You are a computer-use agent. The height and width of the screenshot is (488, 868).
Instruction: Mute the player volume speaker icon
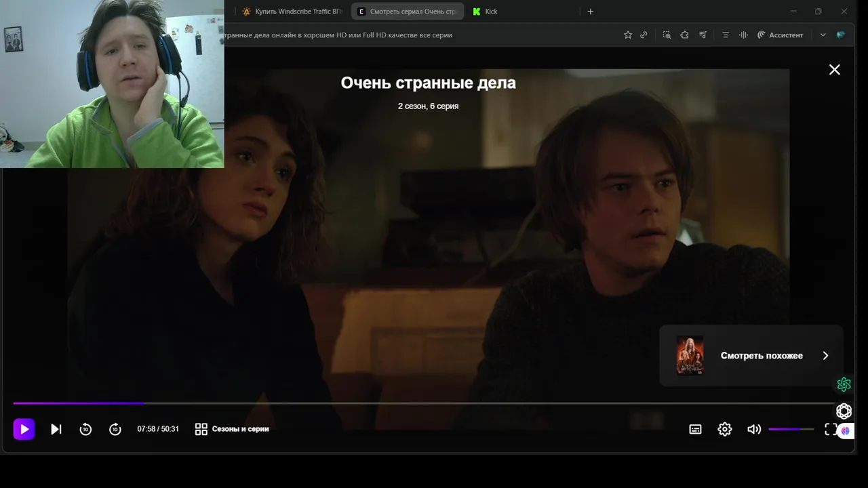(x=754, y=429)
